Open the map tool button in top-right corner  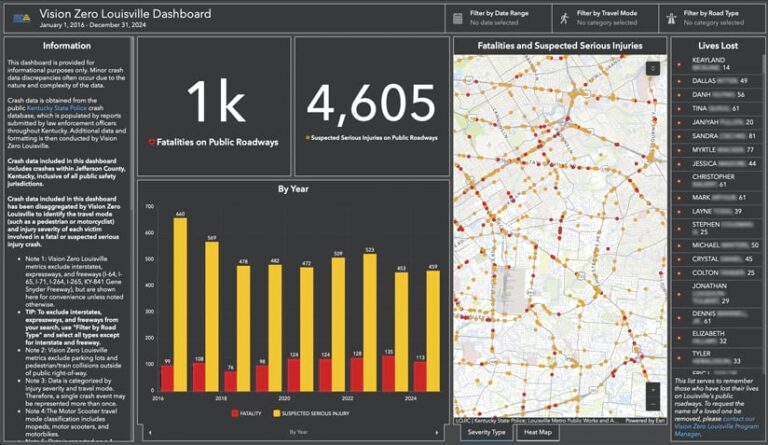coord(652,69)
